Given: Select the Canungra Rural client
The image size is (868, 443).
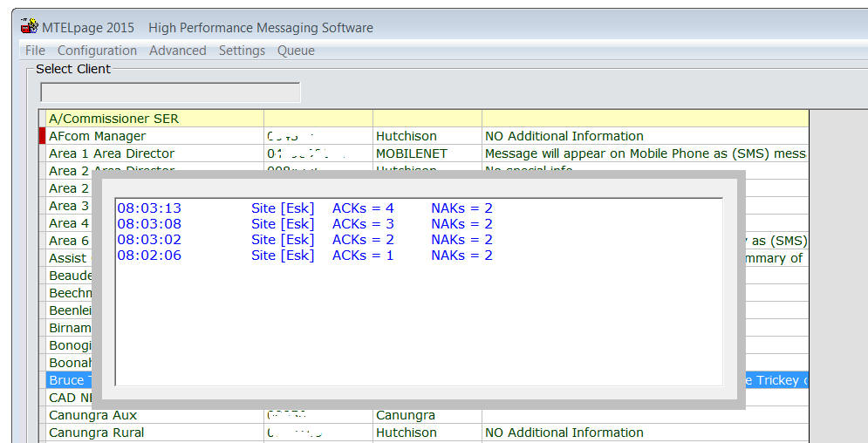Looking at the screenshot, I should click(96, 433).
